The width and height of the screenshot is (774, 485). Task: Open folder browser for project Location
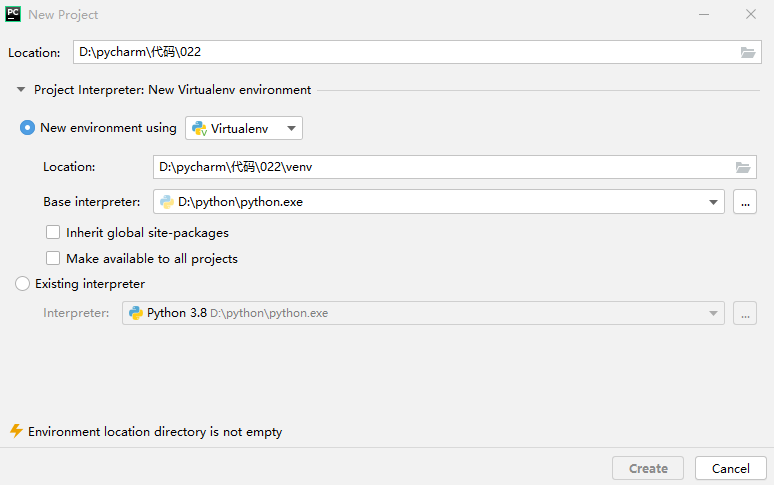point(748,52)
